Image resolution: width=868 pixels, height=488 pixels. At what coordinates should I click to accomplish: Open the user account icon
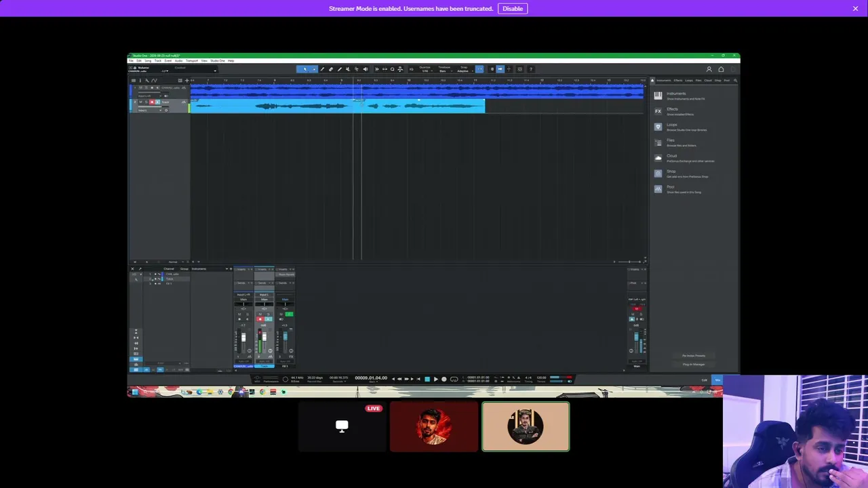point(709,69)
